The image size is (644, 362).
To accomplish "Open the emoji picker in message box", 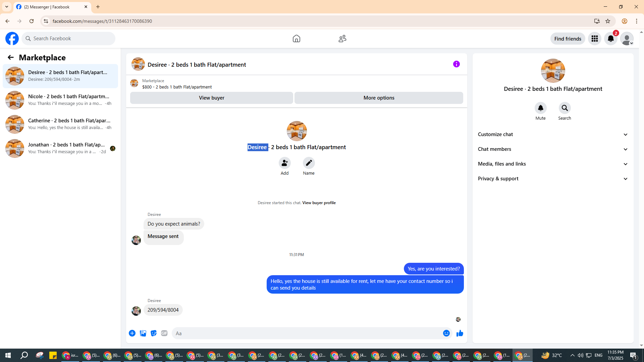I will point(446,333).
